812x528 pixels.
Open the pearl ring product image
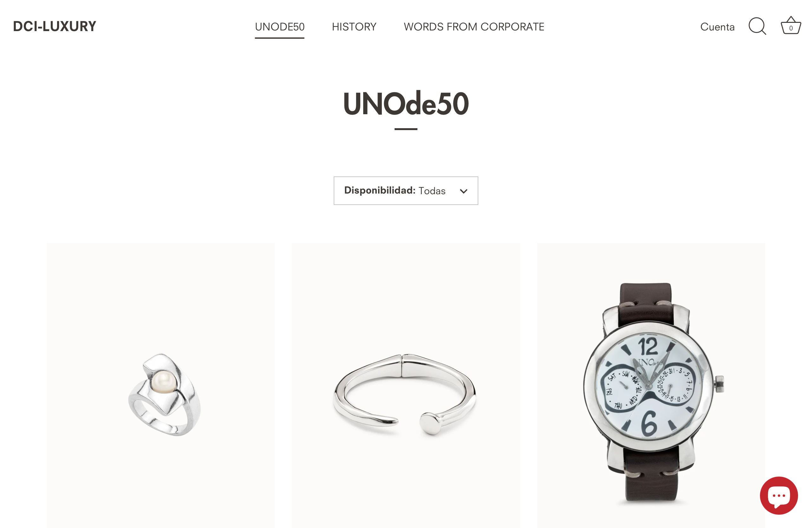click(161, 385)
